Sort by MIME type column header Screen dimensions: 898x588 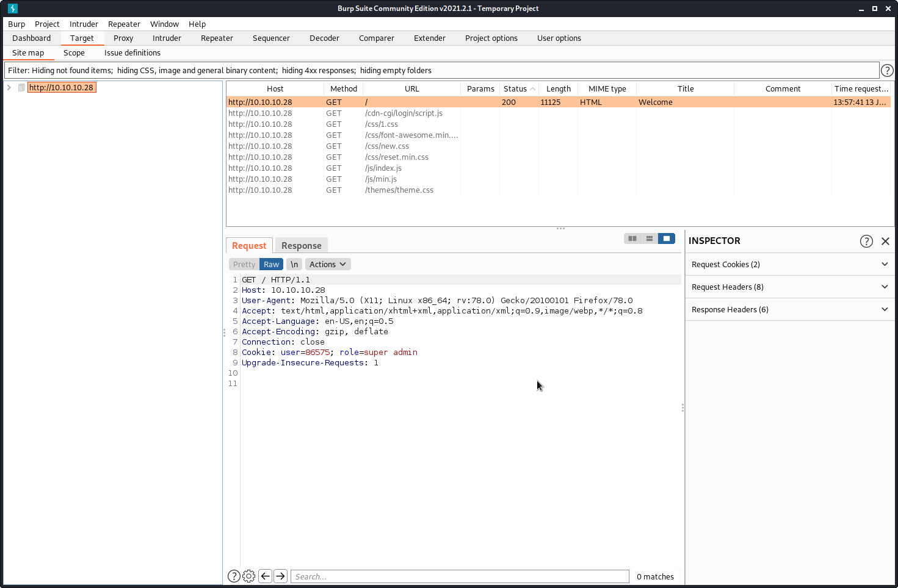tap(607, 89)
